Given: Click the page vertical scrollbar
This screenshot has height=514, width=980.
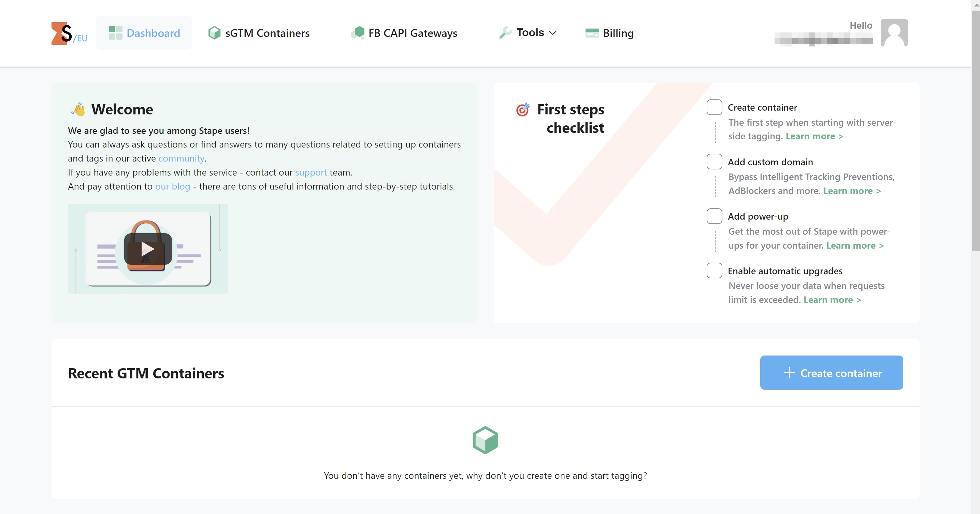Looking at the screenshot, I should coord(976,129).
